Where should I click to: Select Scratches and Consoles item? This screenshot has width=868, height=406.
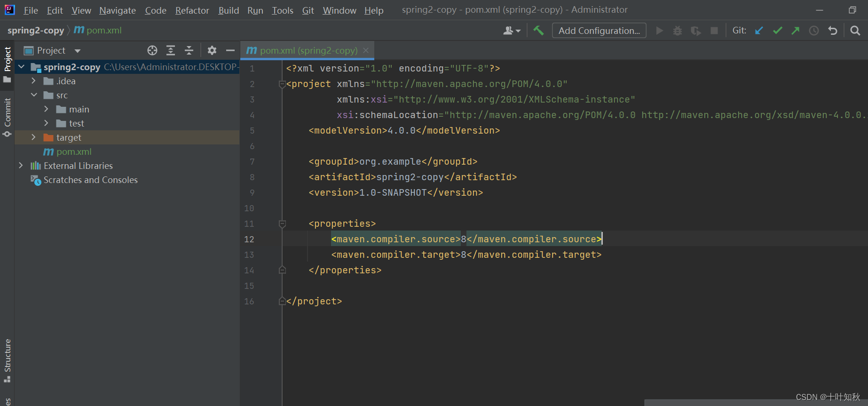coord(90,180)
